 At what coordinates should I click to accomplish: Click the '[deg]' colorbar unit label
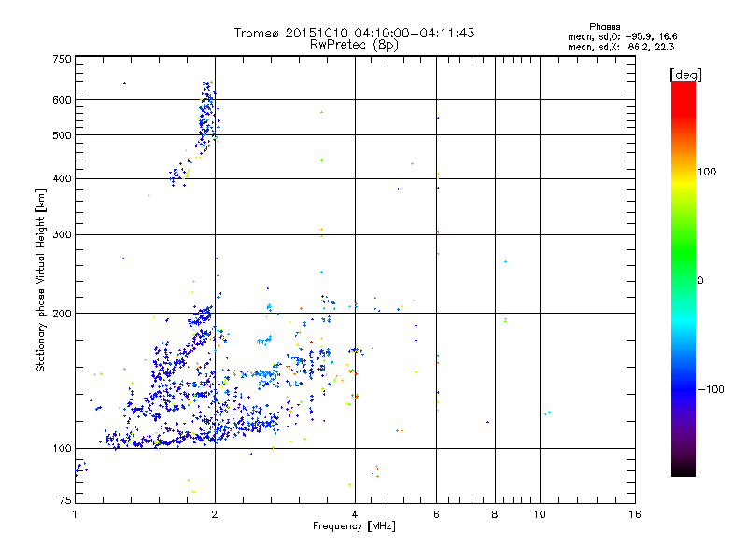pyautogui.click(x=685, y=75)
